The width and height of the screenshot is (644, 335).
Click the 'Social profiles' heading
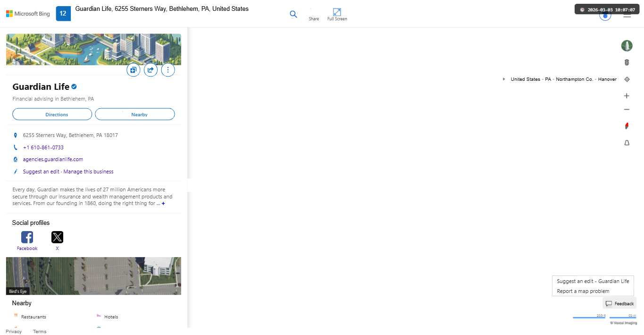click(31, 223)
